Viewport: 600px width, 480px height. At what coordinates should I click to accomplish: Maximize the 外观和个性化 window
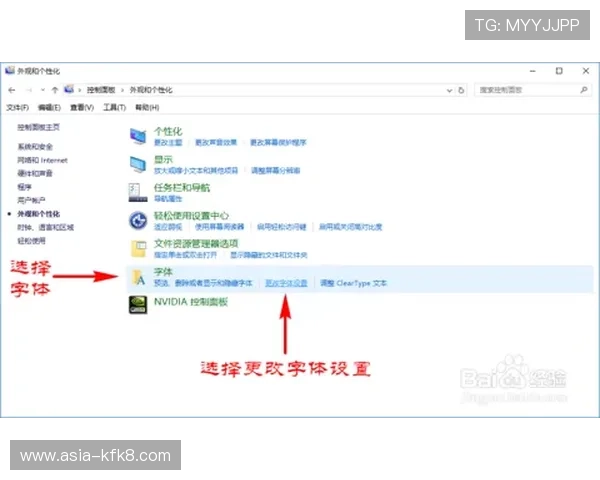(x=559, y=71)
